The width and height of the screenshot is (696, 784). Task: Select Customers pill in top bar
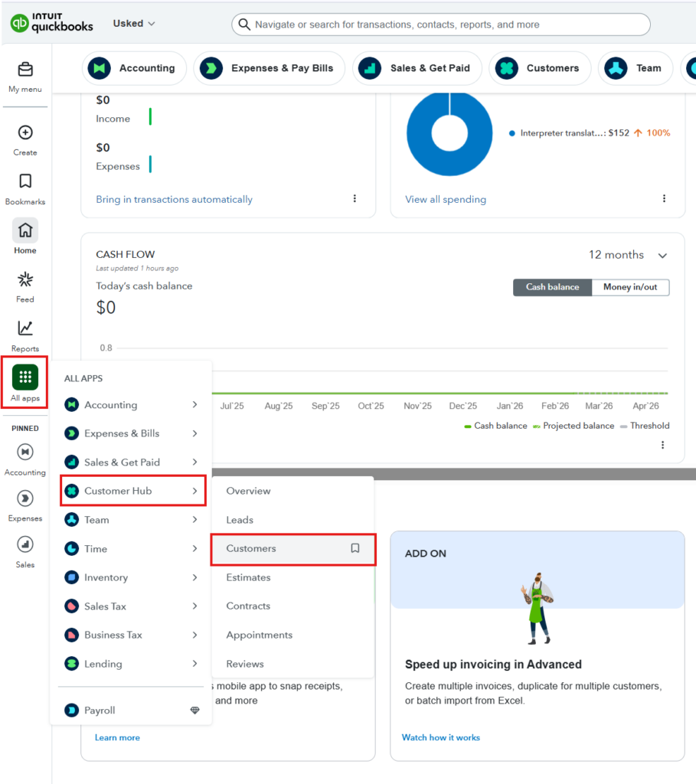coord(540,68)
